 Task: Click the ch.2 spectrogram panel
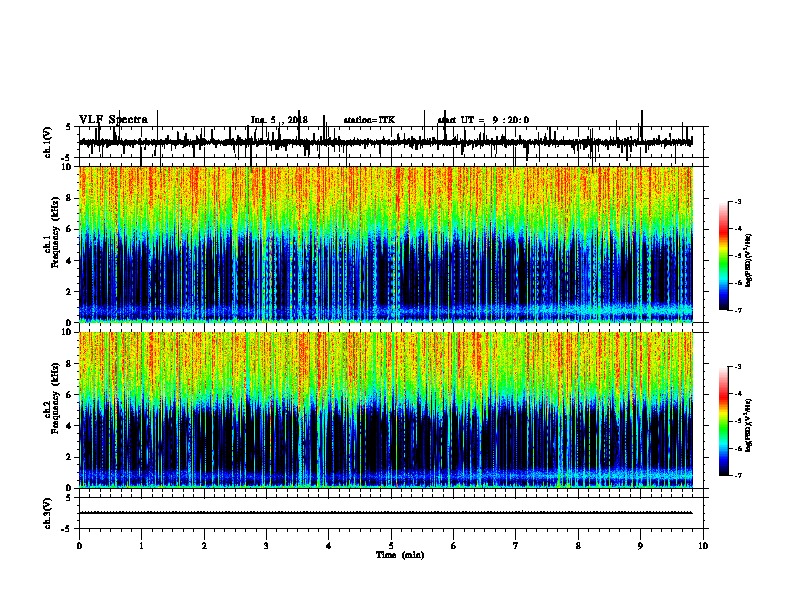(x=386, y=410)
